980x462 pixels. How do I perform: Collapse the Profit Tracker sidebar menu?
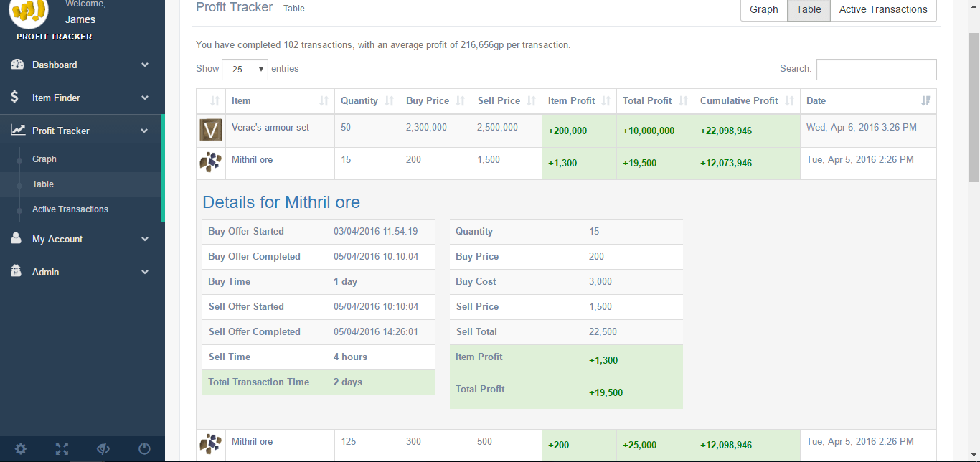click(82, 131)
